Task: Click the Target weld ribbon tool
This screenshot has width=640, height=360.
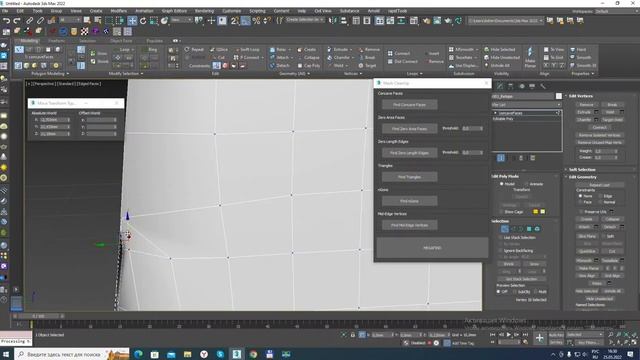Action: 367,65
